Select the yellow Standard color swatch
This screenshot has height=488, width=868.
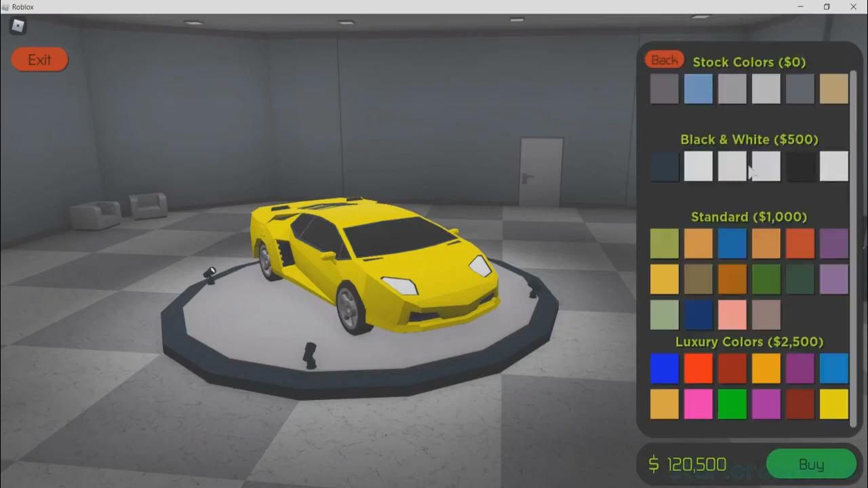point(665,279)
